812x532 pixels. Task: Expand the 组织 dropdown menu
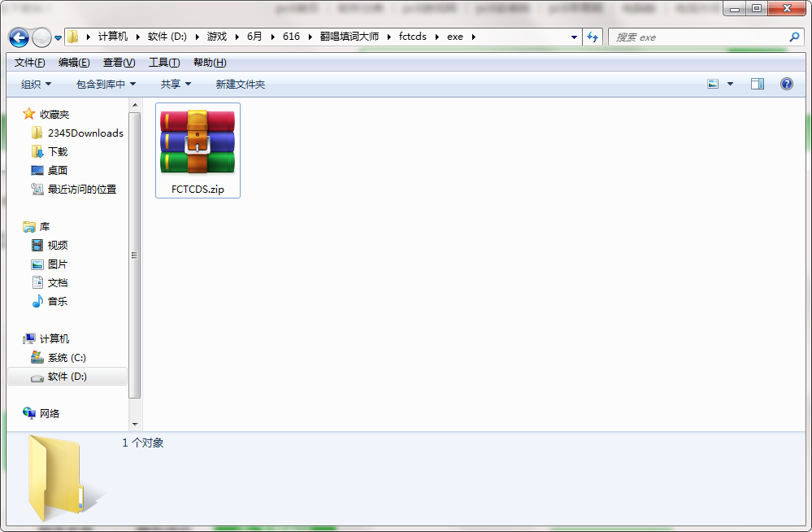tap(36, 84)
